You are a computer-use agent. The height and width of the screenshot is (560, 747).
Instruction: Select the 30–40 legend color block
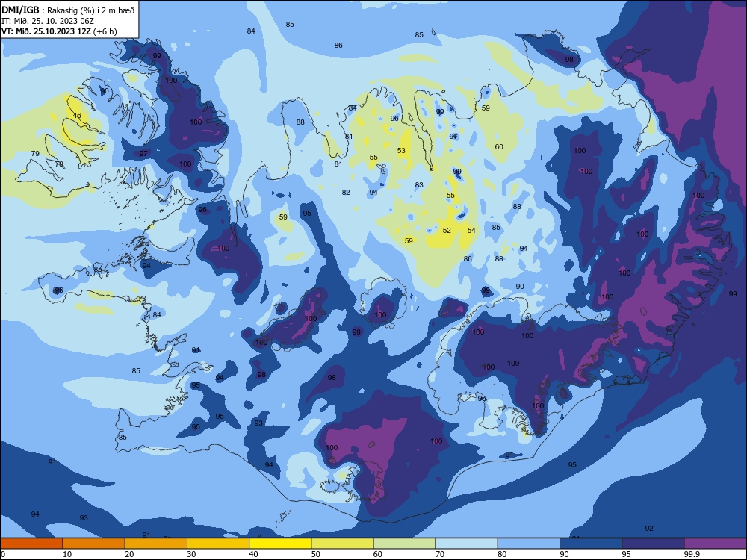(x=218, y=544)
